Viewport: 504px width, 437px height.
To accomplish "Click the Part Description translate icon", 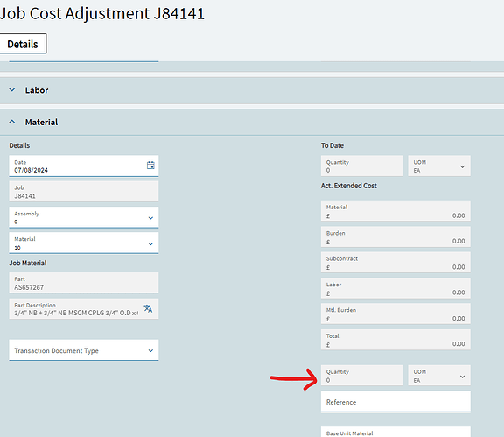I will click(148, 308).
